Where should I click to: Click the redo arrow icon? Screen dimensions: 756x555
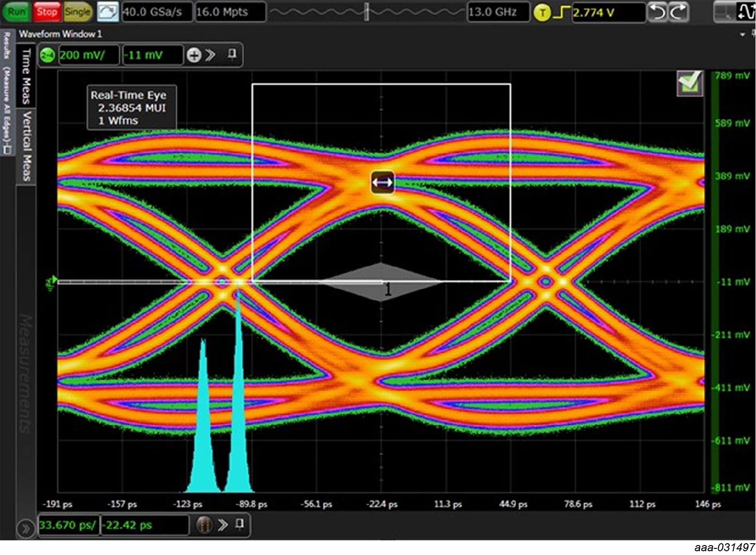coord(679,12)
